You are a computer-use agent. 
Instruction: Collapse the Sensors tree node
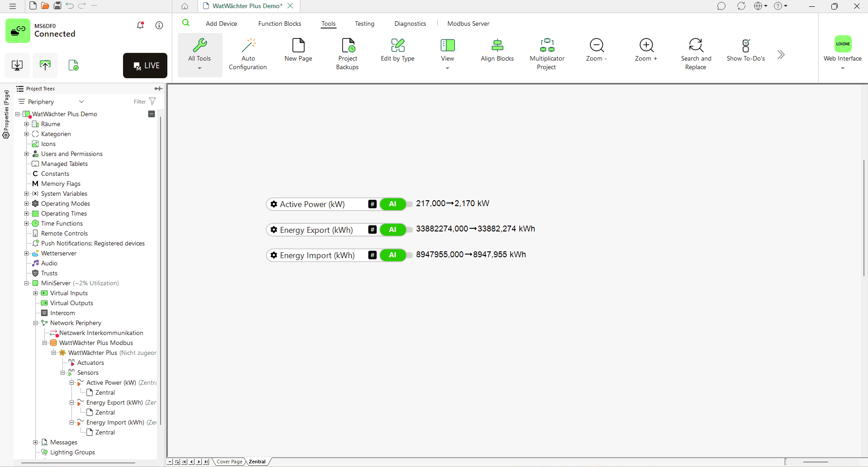63,373
